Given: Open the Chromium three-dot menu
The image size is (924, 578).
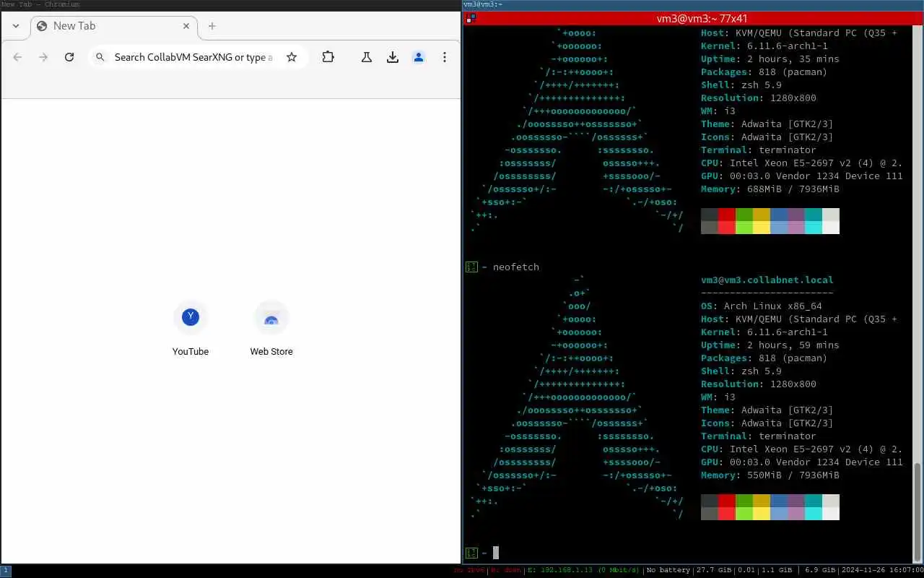Looking at the screenshot, I should 445,57.
